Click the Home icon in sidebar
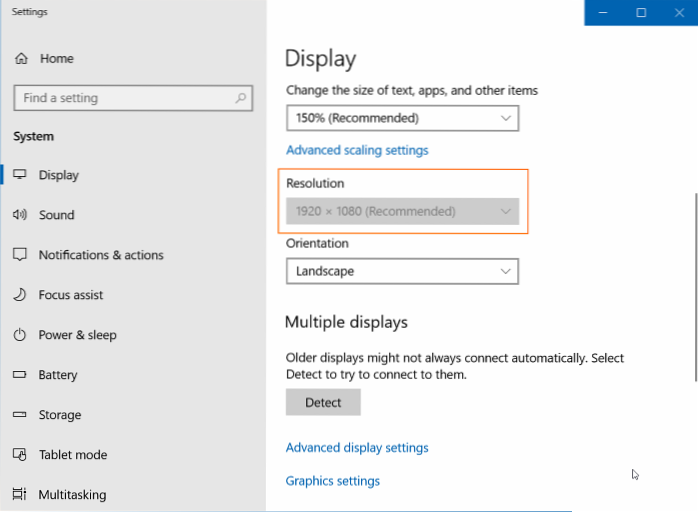698x512 pixels. pyautogui.click(x=21, y=59)
